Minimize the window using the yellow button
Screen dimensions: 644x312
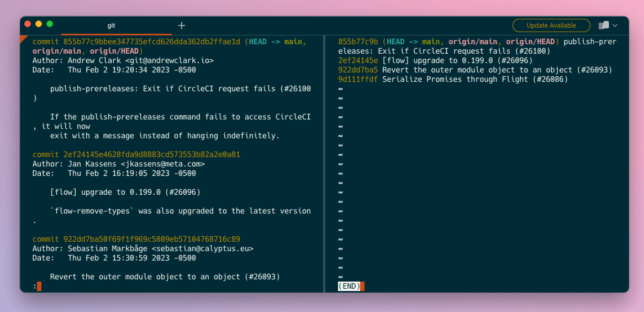coord(39,24)
